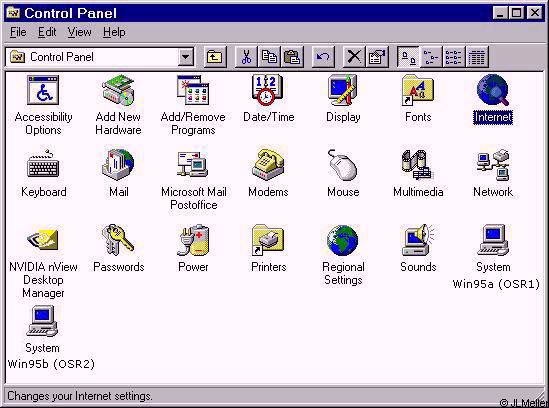
Task: Open the View menu
Action: pyautogui.click(x=79, y=32)
